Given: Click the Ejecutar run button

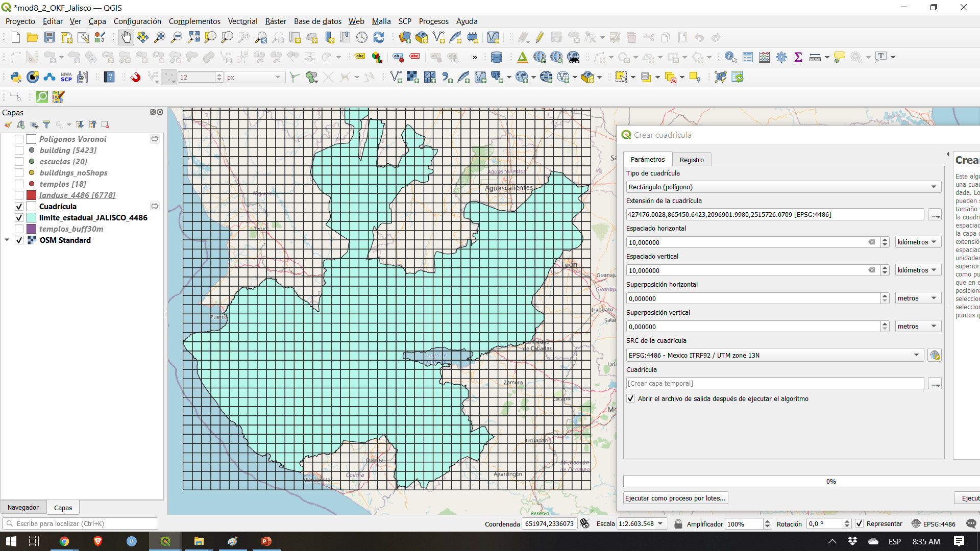Looking at the screenshot, I should [x=968, y=498].
